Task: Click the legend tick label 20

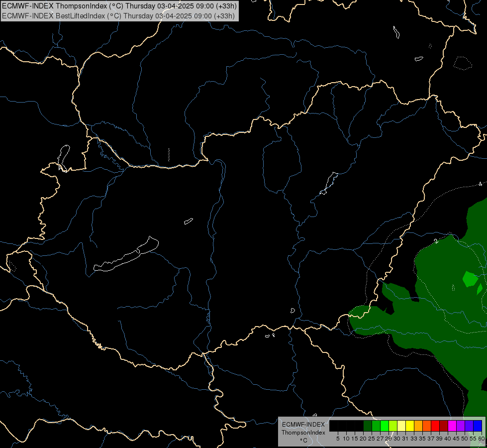Action: click(x=364, y=439)
